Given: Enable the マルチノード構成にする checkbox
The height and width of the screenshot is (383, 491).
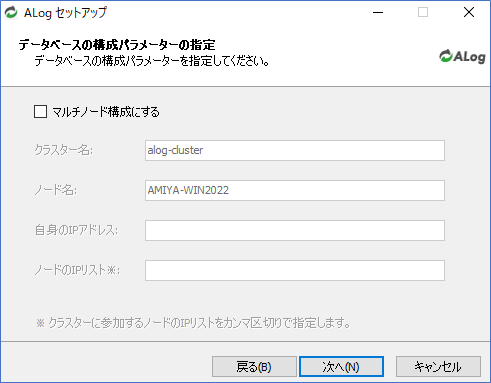Looking at the screenshot, I should tap(40, 112).
